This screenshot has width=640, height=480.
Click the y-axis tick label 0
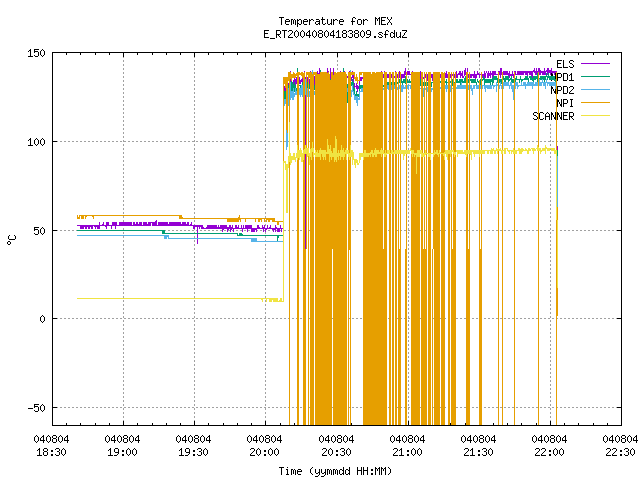pyautogui.click(x=42, y=319)
